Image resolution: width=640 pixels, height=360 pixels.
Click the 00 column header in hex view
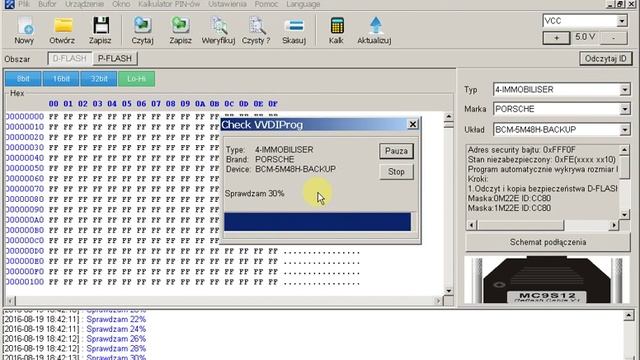click(x=53, y=104)
